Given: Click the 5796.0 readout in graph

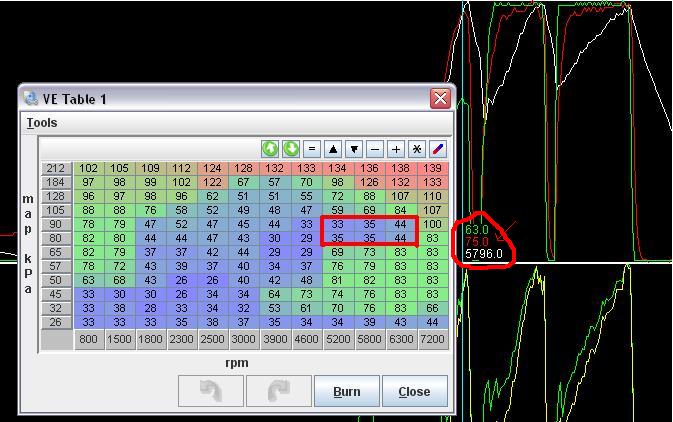Looking at the screenshot, I should click(484, 254).
